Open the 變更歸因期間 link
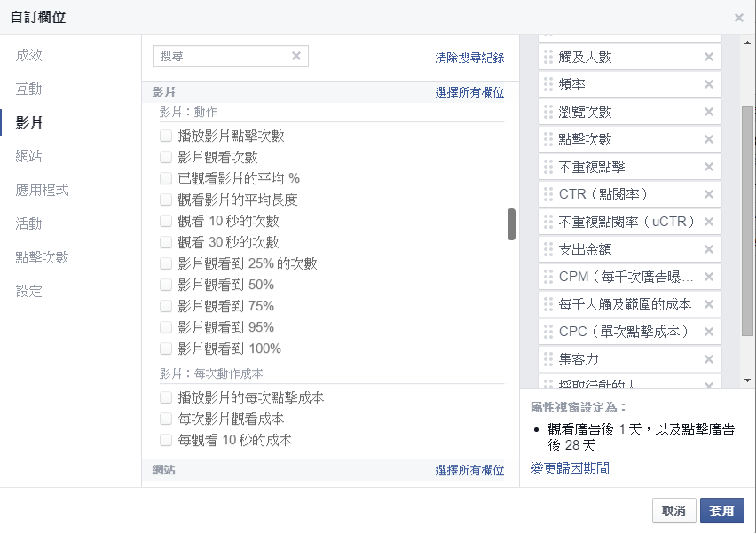Screen dimensions: 756x533 (x=569, y=468)
